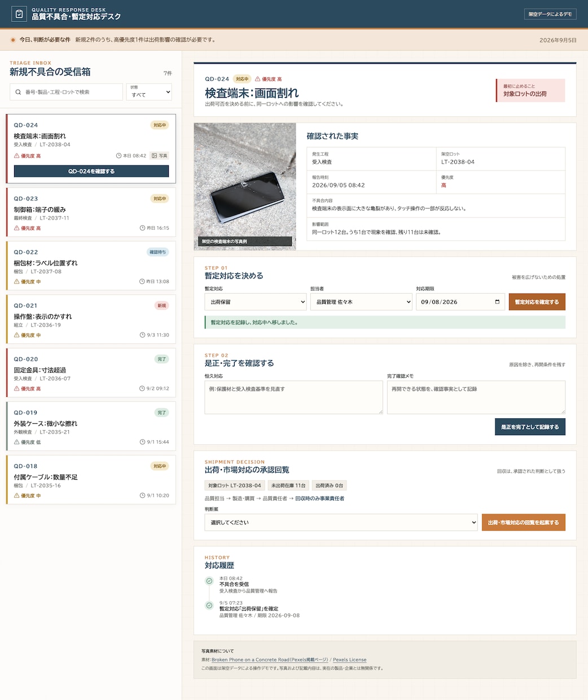Click the clock icon on QD-019 card

coord(142,443)
